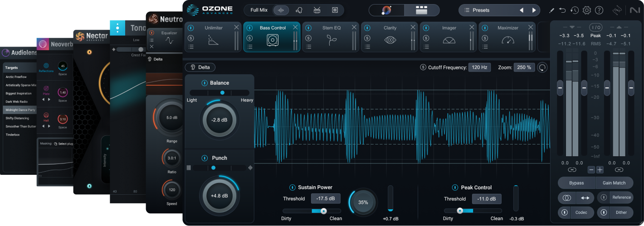Open the Stem EQ module preset list

click(308, 46)
